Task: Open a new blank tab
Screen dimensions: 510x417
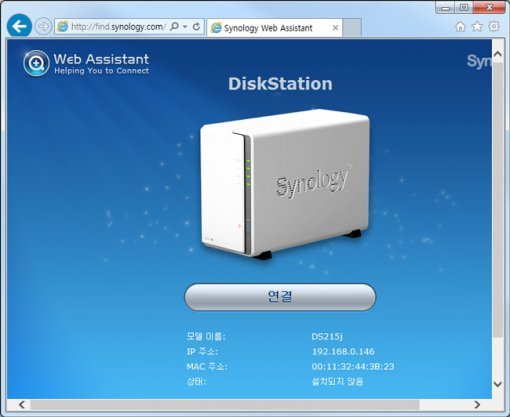Action: (352, 27)
